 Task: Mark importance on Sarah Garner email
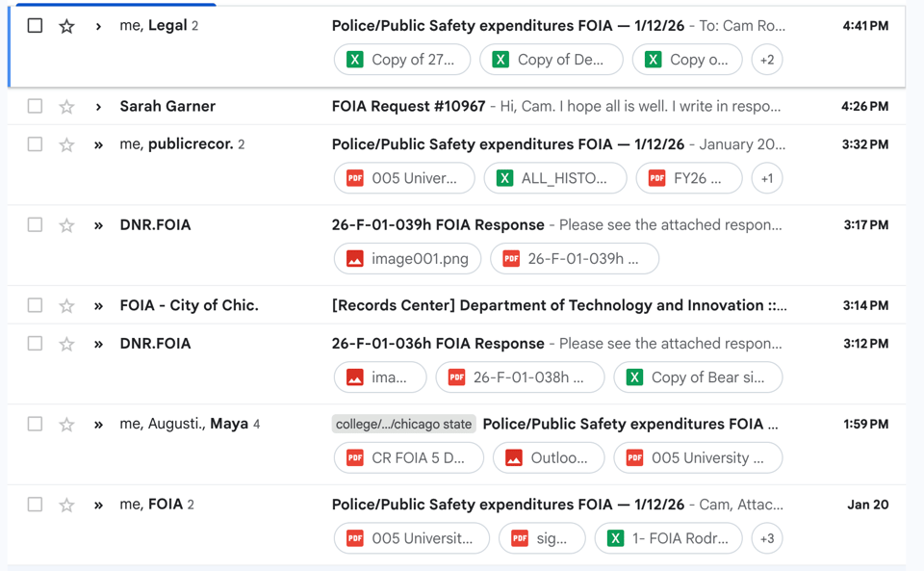click(x=98, y=107)
